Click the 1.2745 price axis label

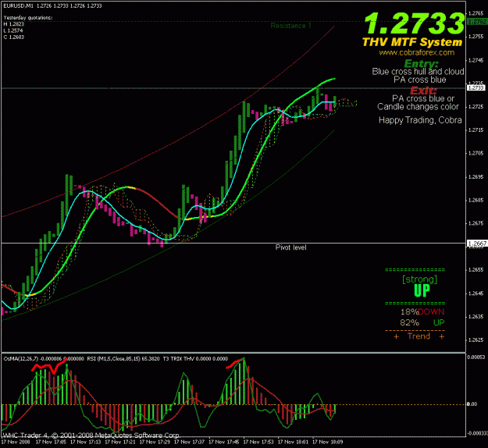pos(476,60)
